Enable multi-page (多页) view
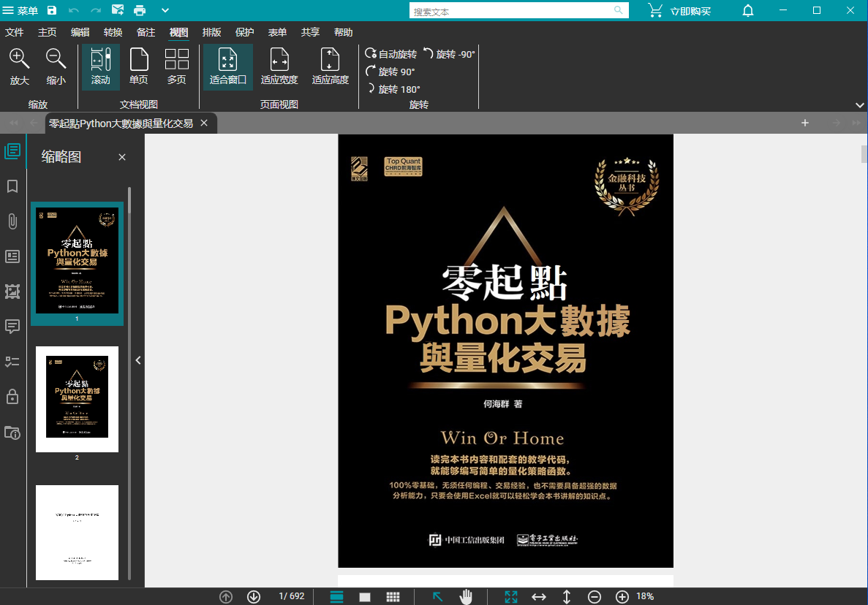 177,66
